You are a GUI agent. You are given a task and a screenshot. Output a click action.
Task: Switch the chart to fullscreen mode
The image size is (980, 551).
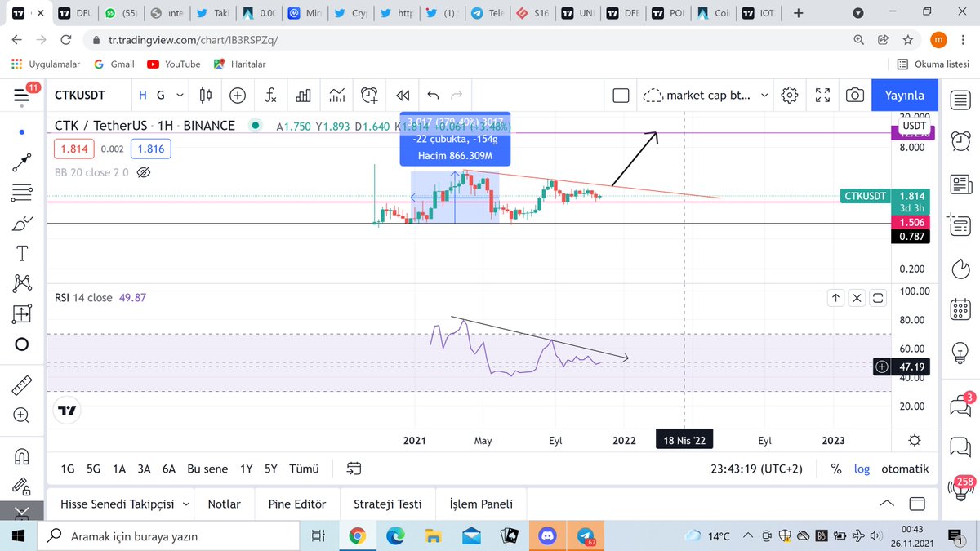tap(822, 96)
